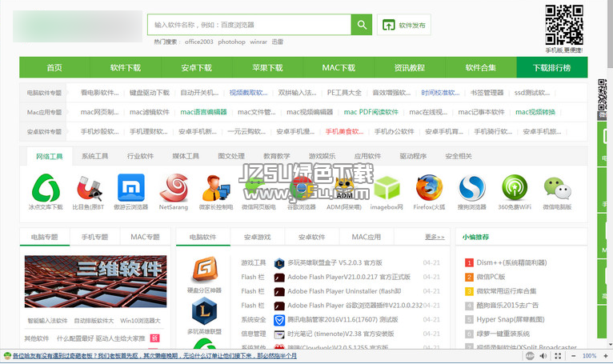This screenshot has width=613, height=364.
Task: Switch to the 游戏娱乐 category tab
Action: click(323, 156)
